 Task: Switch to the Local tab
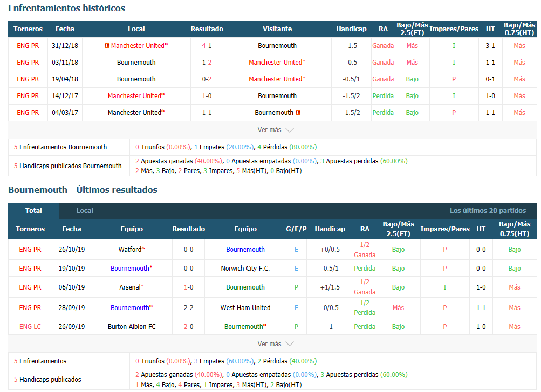click(85, 211)
